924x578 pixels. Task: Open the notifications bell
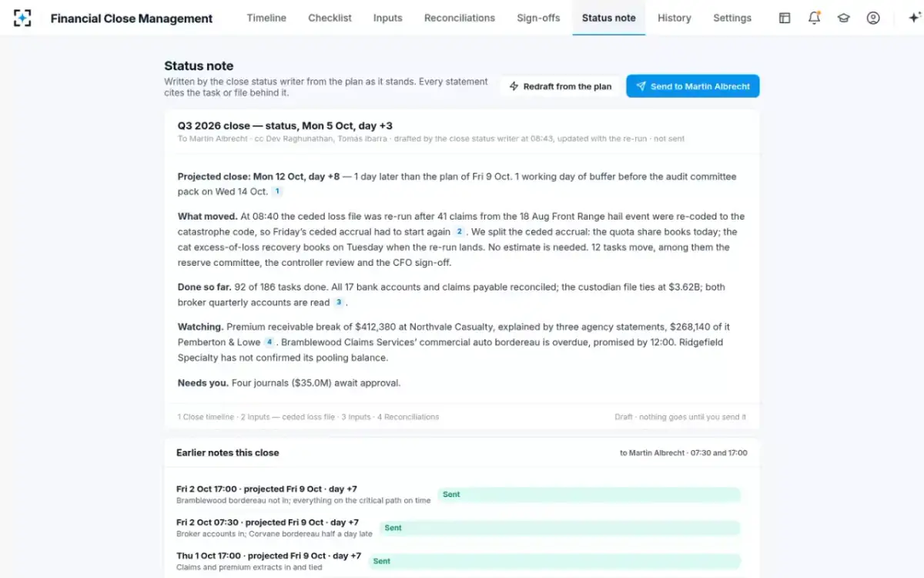click(814, 18)
